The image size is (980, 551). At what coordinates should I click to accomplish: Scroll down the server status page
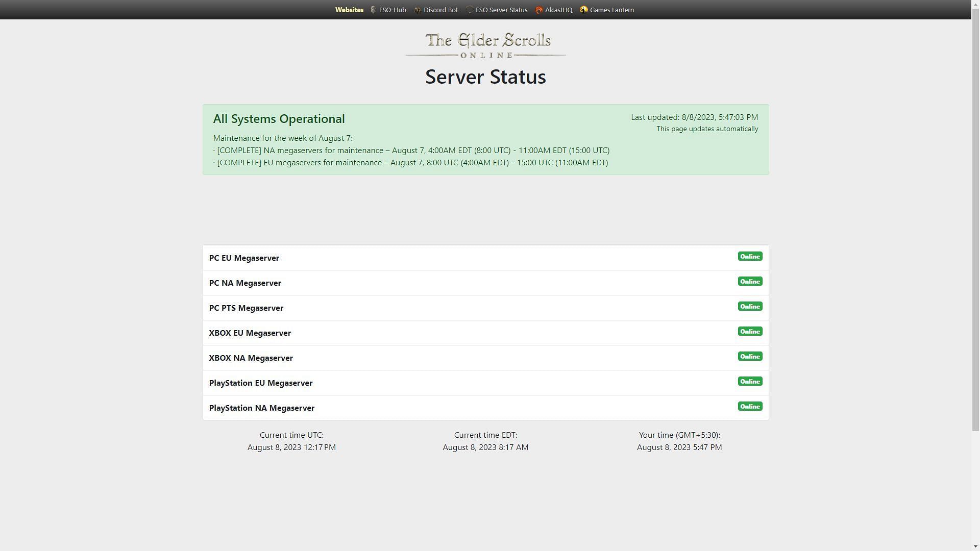974,546
